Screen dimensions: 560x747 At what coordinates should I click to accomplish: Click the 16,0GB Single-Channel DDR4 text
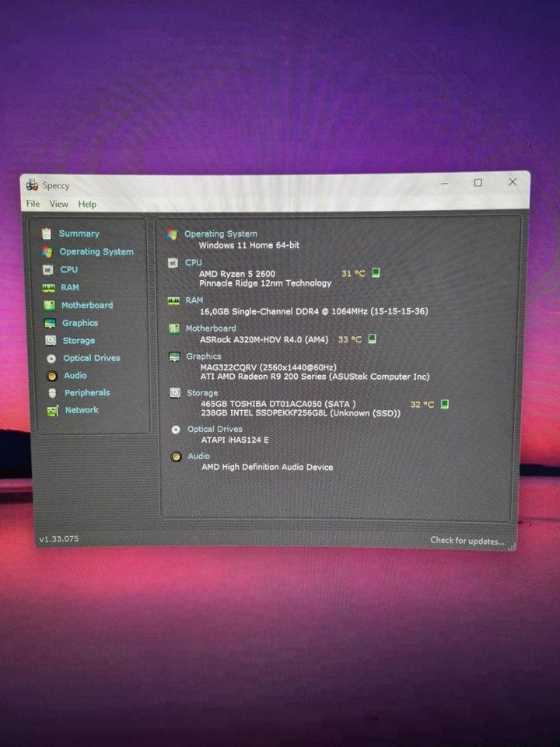coord(313,311)
